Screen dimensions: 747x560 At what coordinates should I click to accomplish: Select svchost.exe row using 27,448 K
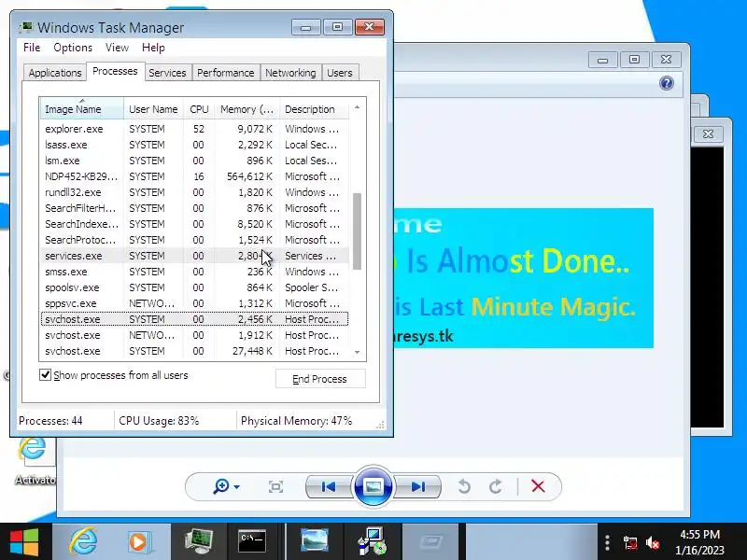(x=194, y=351)
